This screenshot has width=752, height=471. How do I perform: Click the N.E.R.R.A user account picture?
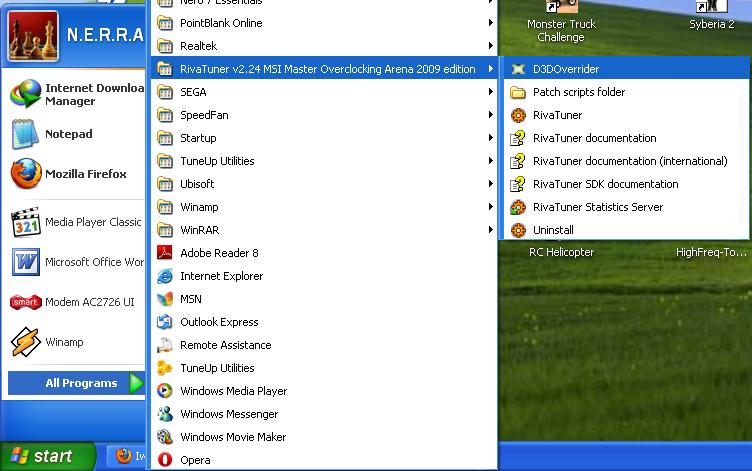tap(33, 36)
